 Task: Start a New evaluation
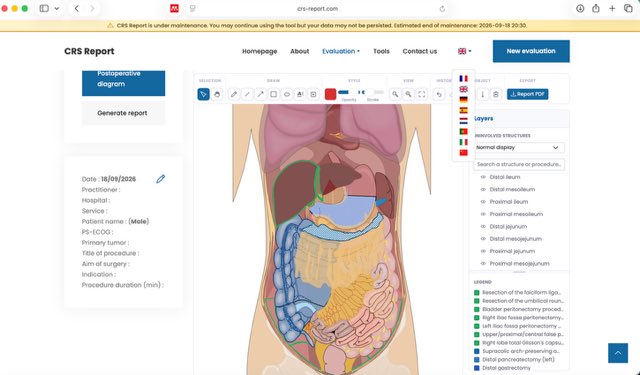(x=531, y=51)
